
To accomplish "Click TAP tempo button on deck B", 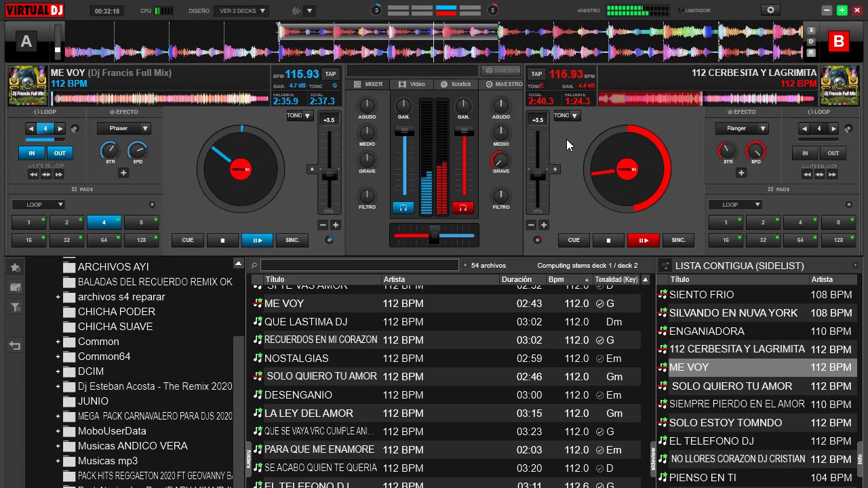I will 536,74.
